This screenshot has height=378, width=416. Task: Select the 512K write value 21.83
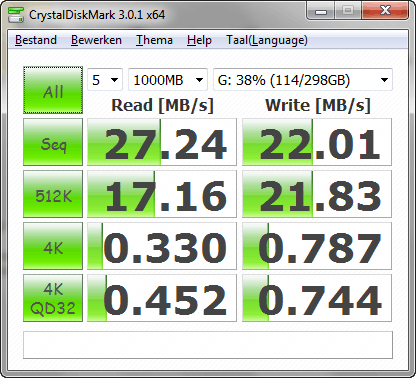pyautogui.click(x=317, y=194)
